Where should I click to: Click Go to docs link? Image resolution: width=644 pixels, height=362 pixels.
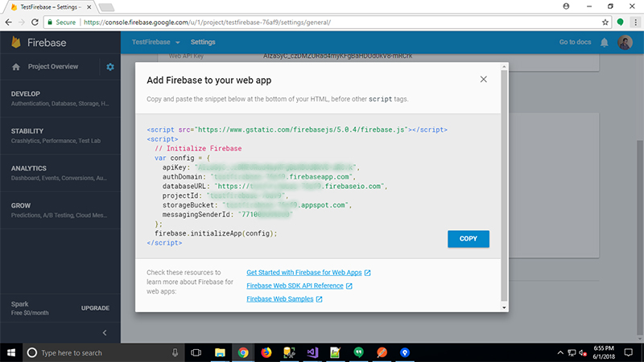576,42
